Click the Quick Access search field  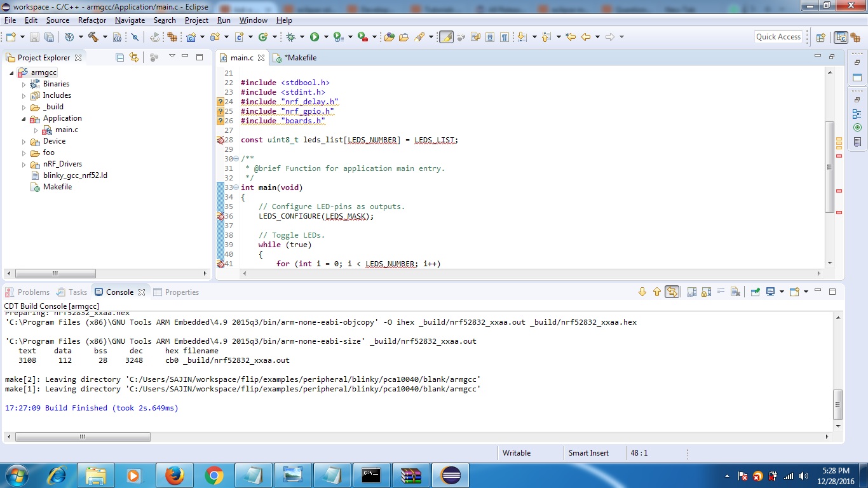(778, 37)
